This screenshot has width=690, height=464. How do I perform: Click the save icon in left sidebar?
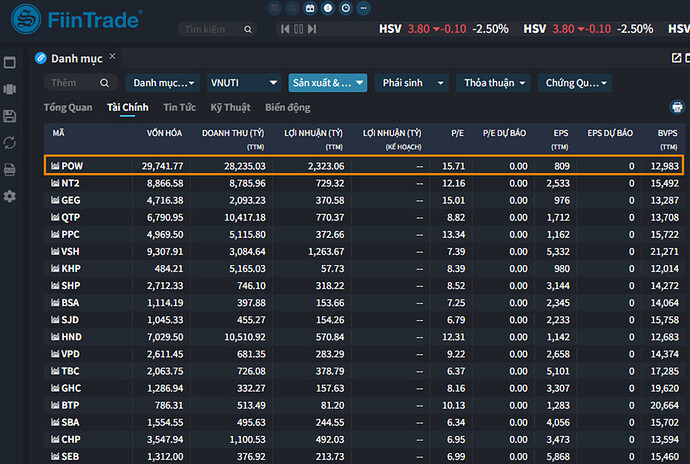pyautogui.click(x=10, y=116)
